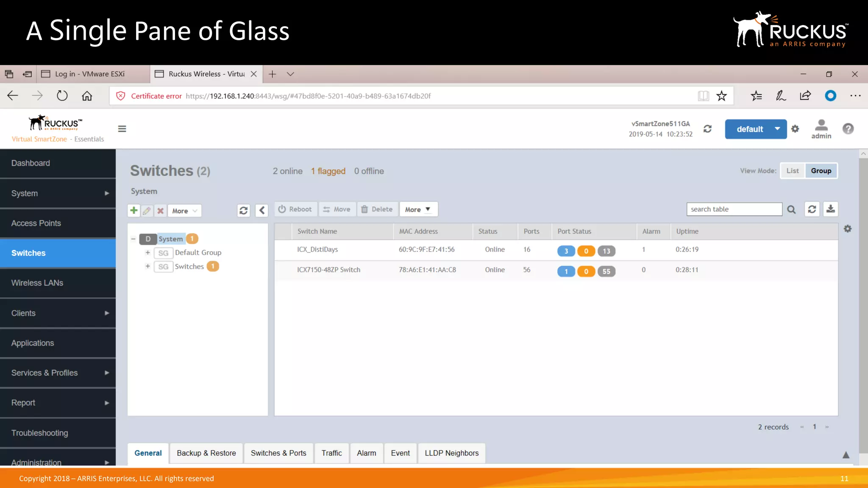Click the green plus add group icon
The height and width of the screenshot is (488, 868).
[x=134, y=211]
